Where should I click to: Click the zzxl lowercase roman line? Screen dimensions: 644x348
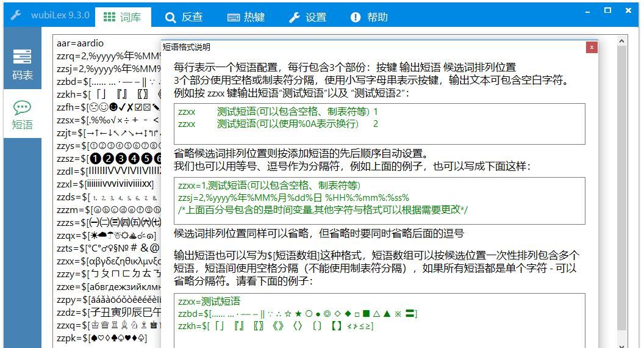click(105, 184)
